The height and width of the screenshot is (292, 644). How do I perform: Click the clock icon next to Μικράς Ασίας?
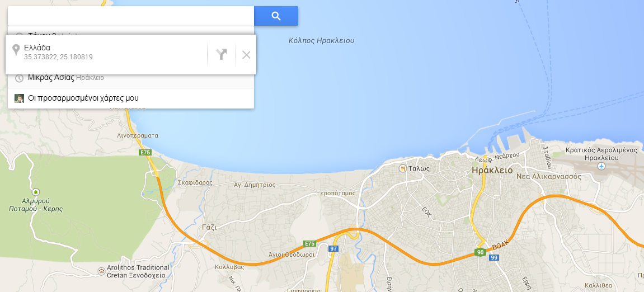pos(19,78)
